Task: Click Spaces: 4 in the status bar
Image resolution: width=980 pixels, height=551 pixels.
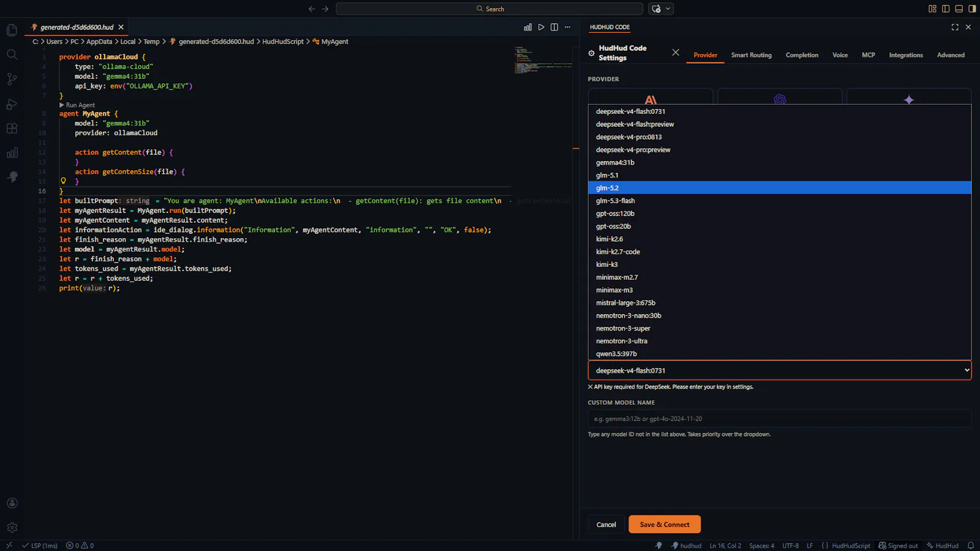Action: pos(761,545)
